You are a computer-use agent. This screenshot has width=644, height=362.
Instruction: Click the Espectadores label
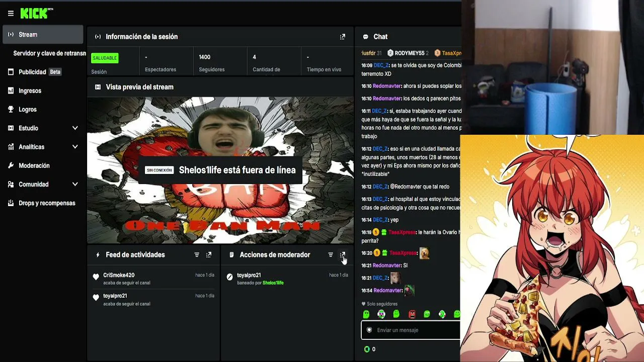pos(160,70)
